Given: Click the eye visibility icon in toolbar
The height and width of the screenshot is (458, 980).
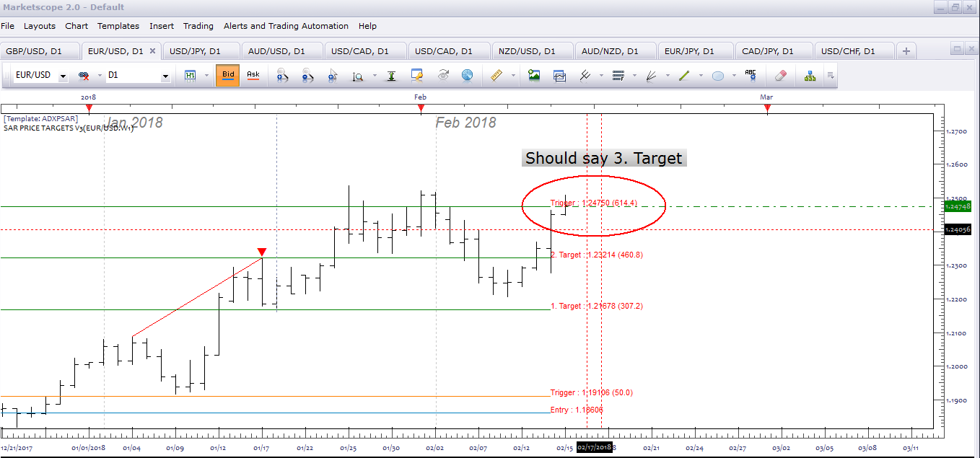Looking at the screenshot, I should click(443, 75).
